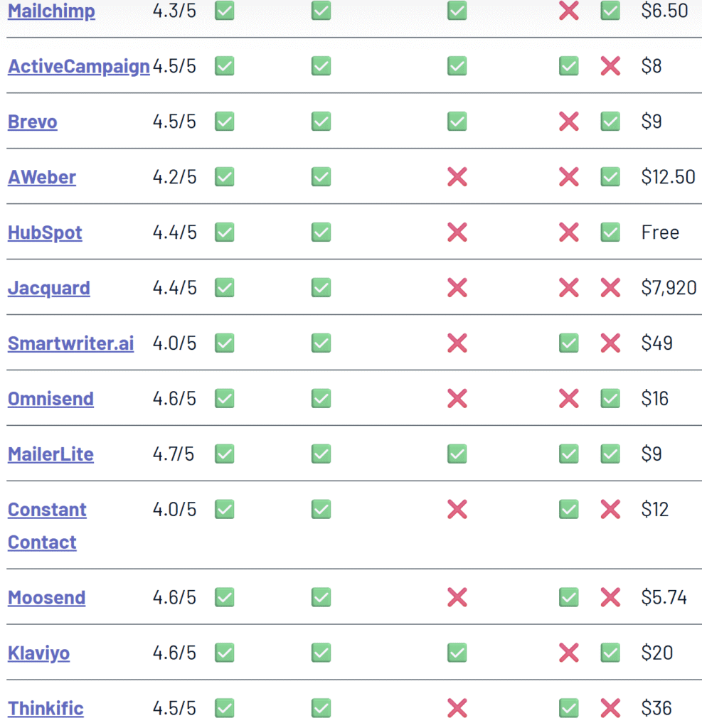Open the Thinkific link
702x728 pixels.
pyautogui.click(x=46, y=708)
